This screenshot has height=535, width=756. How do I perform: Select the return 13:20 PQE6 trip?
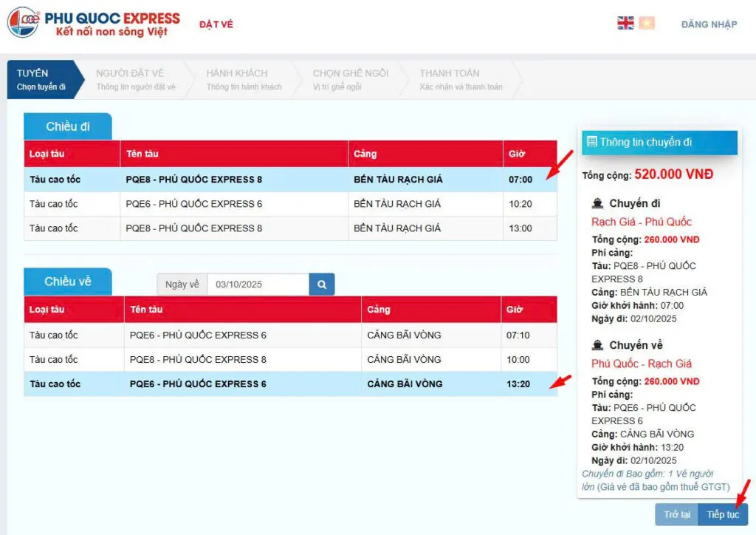[291, 384]
